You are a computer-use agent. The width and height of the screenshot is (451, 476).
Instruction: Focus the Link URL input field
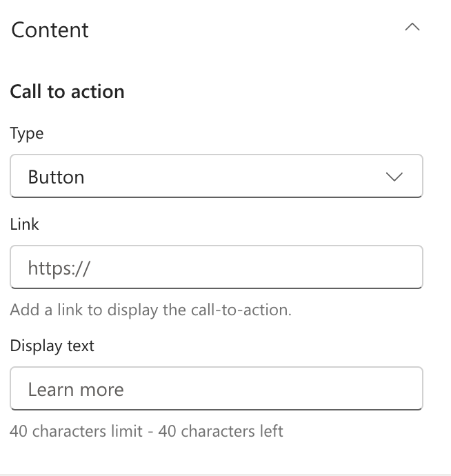[216, 267]
